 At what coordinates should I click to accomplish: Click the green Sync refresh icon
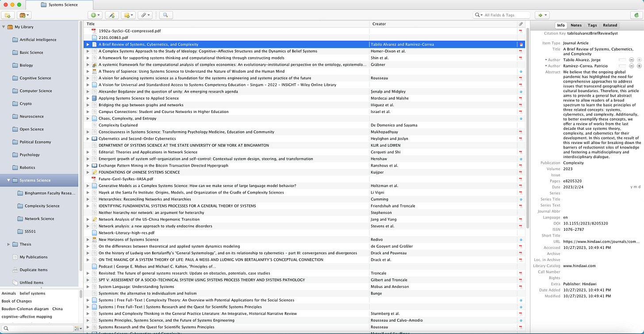636,15
